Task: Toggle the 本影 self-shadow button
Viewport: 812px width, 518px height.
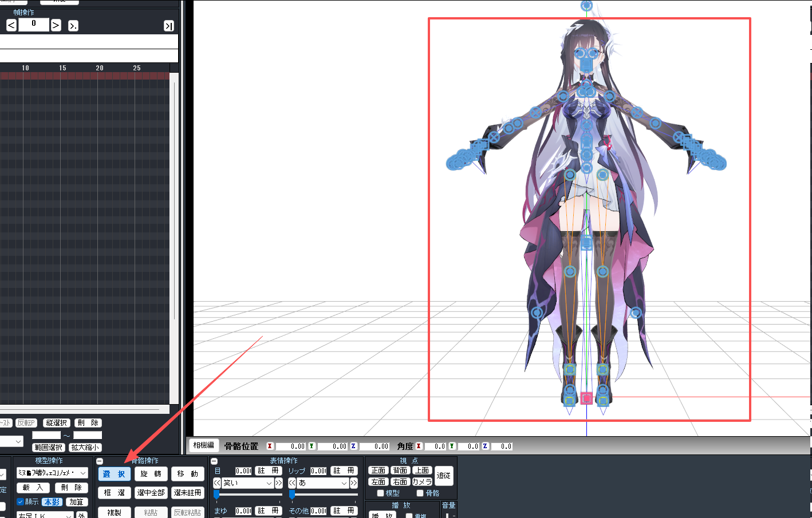Action: pos(52,502)
